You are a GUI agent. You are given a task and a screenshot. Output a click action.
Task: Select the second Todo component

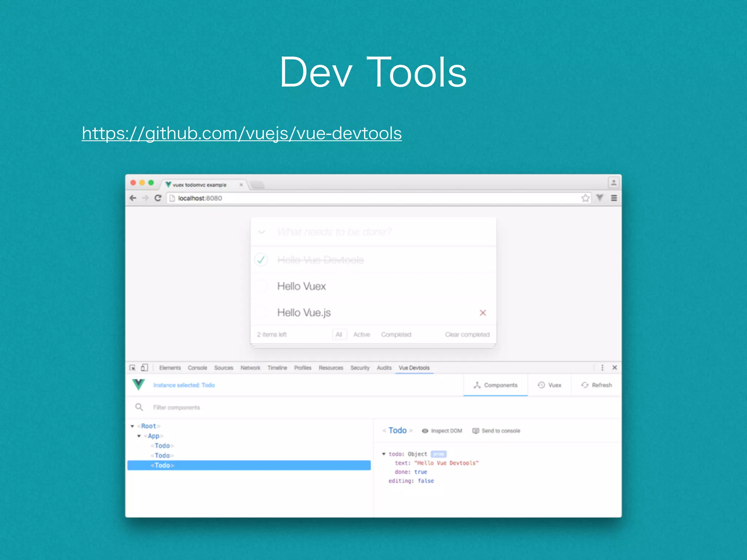click(x=162, y=456)
